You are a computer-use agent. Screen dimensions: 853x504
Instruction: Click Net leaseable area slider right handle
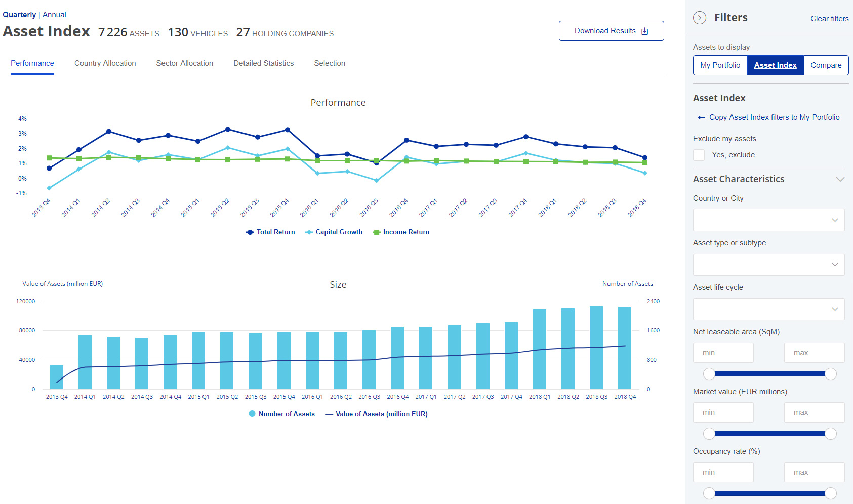click(831, 374)
